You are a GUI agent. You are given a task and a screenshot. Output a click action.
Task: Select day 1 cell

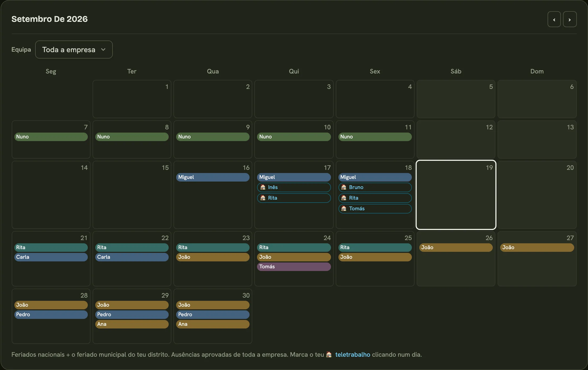tap(132, 99)
